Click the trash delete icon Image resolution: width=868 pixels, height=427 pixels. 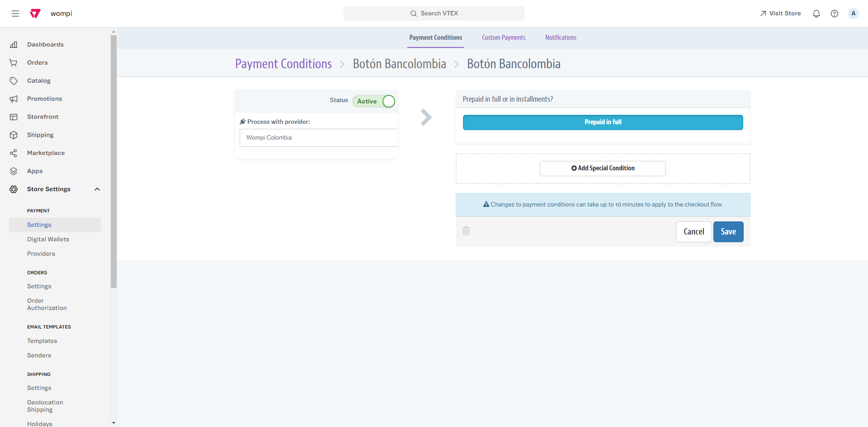(466, 231)
